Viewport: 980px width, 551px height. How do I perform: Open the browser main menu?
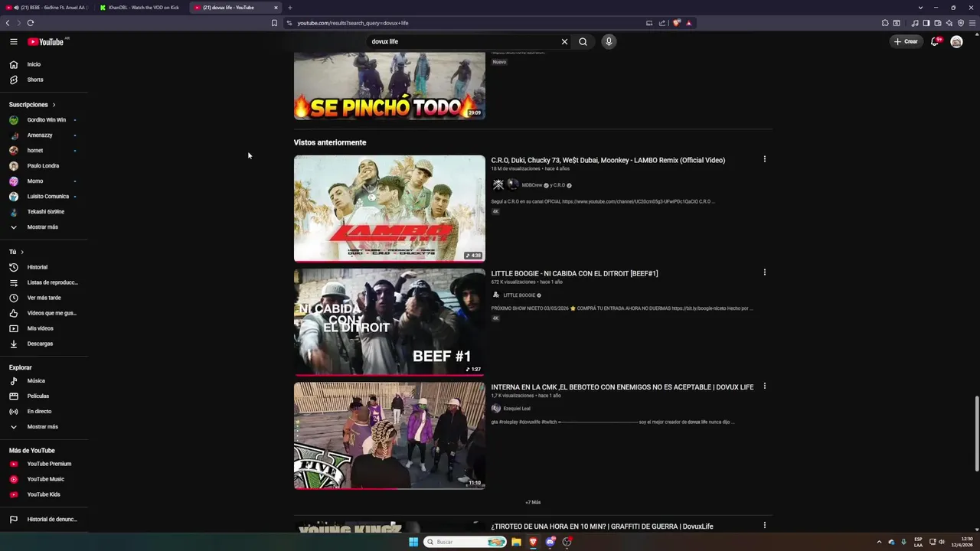click(x=972, y=23)
